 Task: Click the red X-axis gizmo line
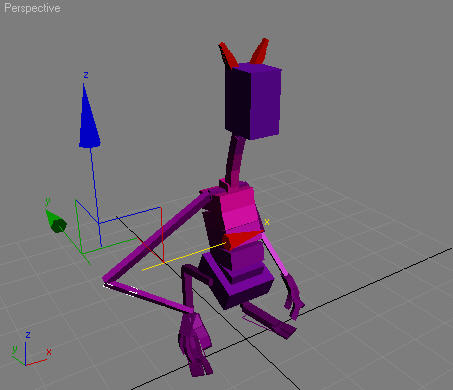click(162, 234)
